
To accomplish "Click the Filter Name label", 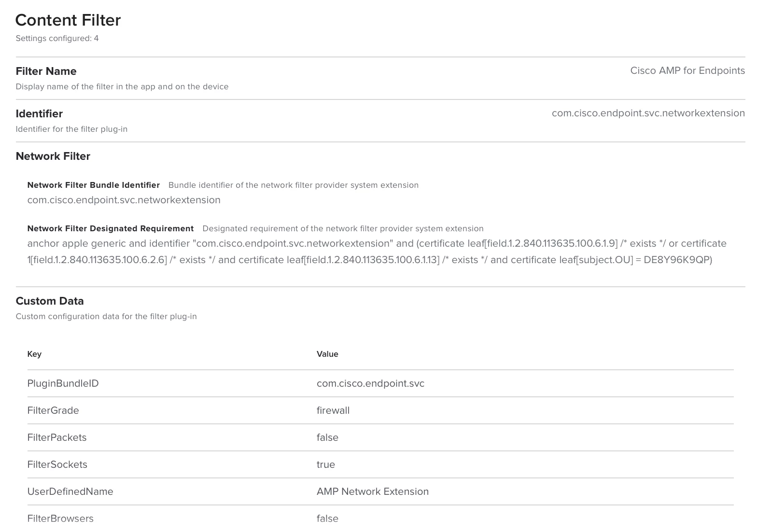I will click(x=46, y=71).
